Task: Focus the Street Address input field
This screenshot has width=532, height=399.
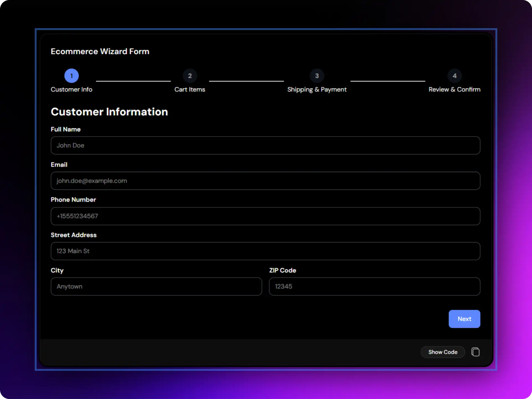Action: (x=265, y=251)
